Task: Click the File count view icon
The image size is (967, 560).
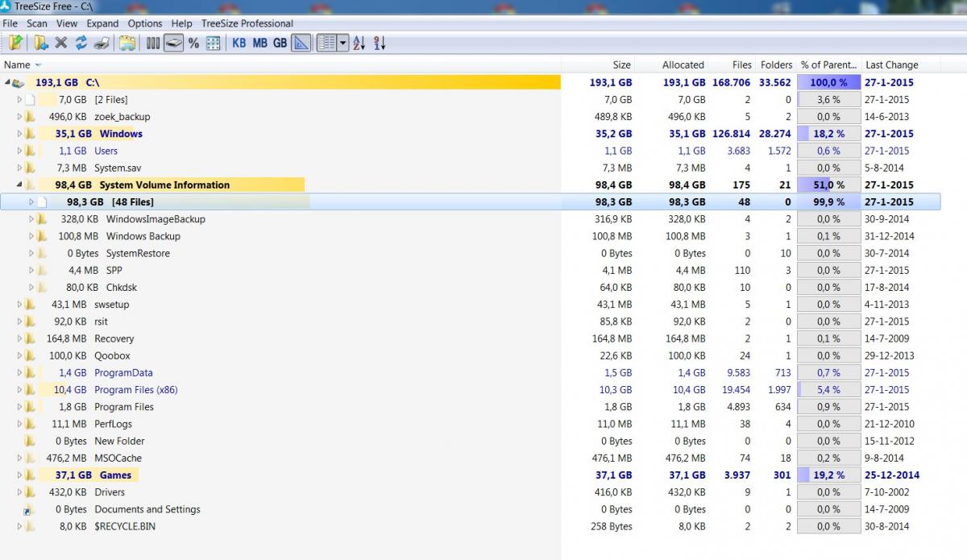Action: (213, 44)
